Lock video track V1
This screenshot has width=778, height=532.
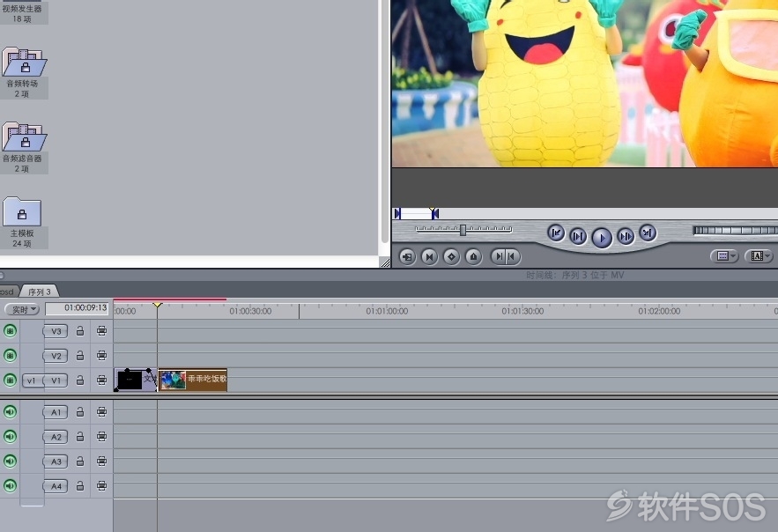click(x=80, y=381)
